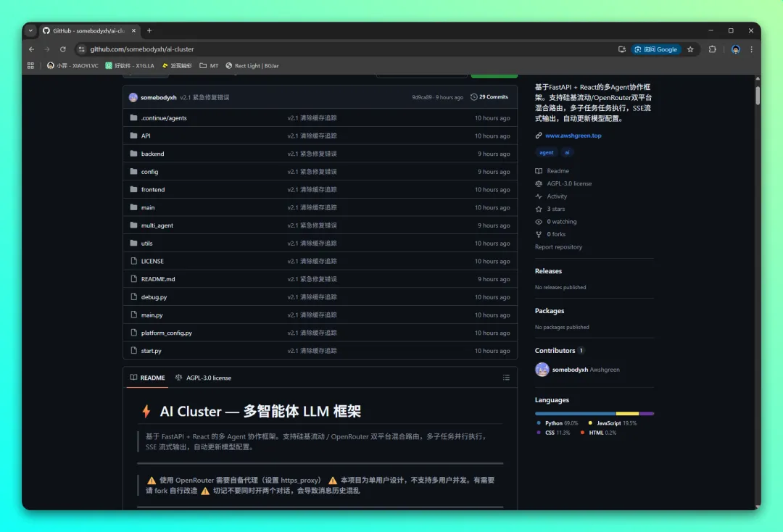Screen dimensions: 783x532
Task: Click file icon beside platform_config.py
Action: (133, 333)
